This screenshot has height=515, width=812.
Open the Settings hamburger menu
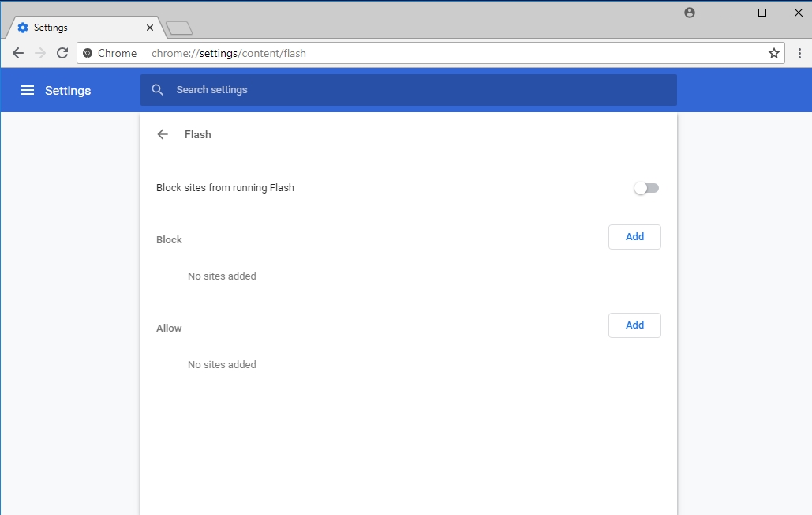(28, 90)
